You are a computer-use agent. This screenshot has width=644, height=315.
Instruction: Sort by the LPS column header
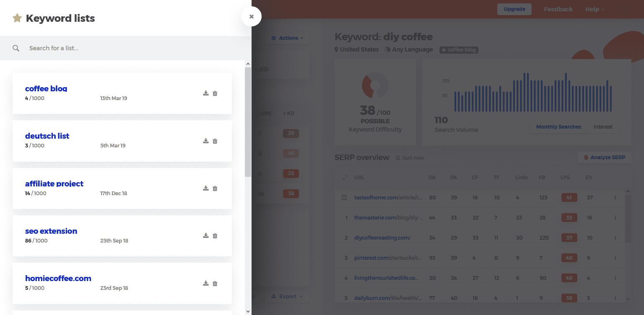[565, 177]
